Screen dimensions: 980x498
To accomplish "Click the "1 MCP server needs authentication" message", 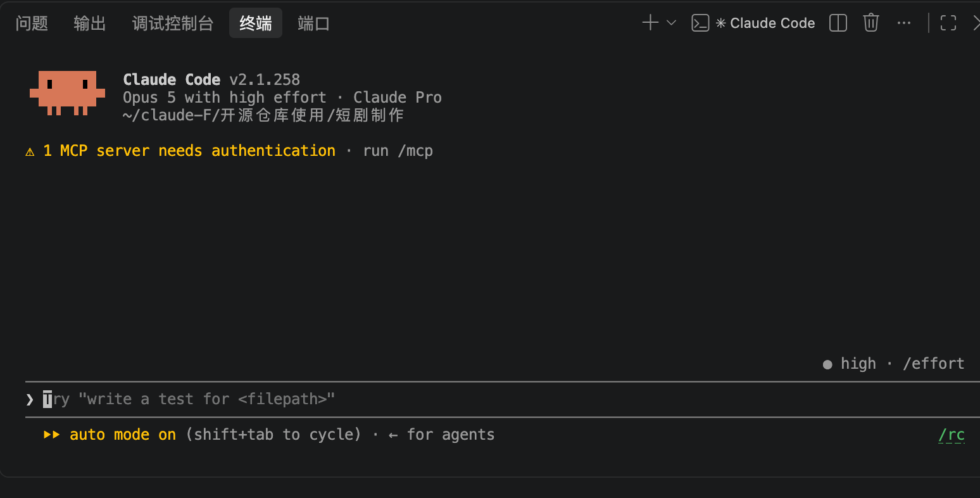I will click(x=189, y=151).
